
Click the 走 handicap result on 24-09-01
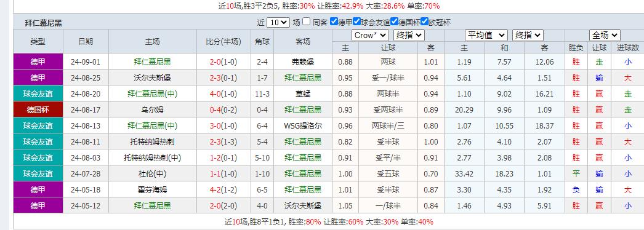[x=599, y=62]
